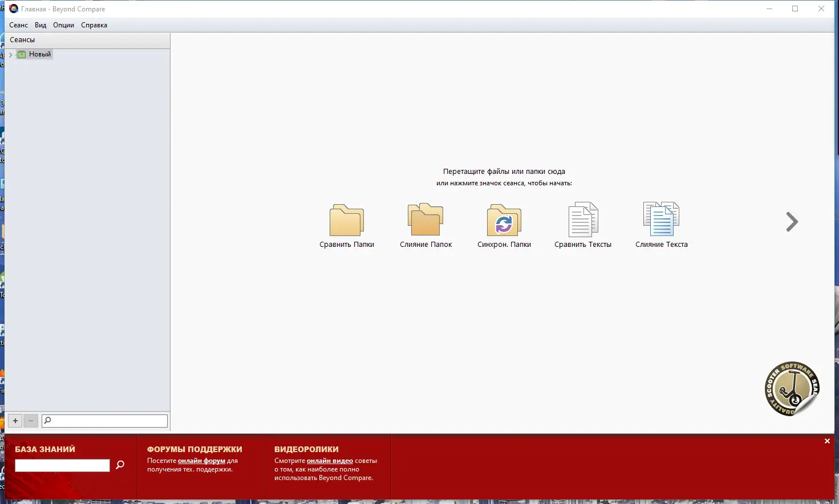Click the ВИДЕОРОЛИКИ heading
Screen dimensions: 839x504
[x=306, y=449]
